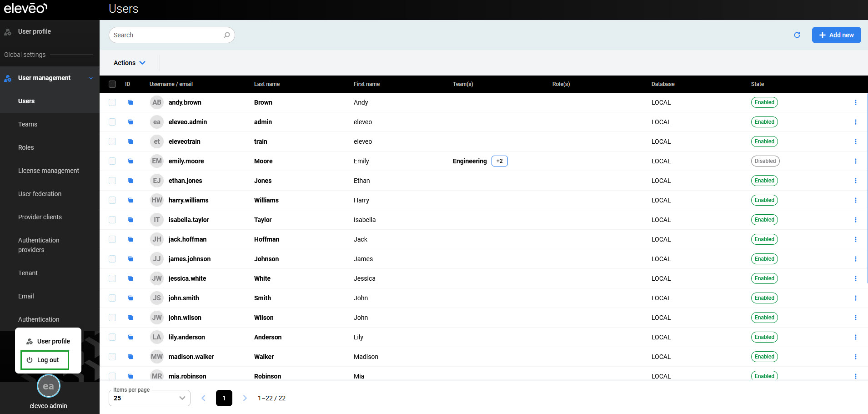Expand the Actions dropdown
This screenshot has width=868, height=414.
(x=130, y=63)
